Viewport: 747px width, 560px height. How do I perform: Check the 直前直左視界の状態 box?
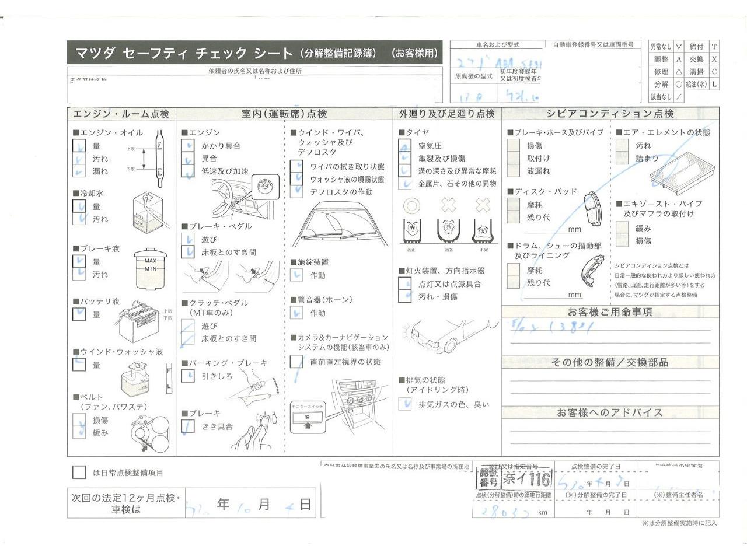pos(296,362)
